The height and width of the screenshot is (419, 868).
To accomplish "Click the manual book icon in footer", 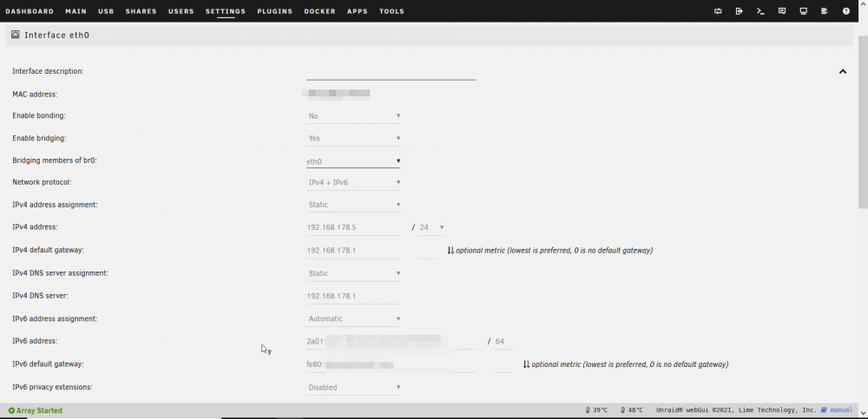I will point(824,410).
